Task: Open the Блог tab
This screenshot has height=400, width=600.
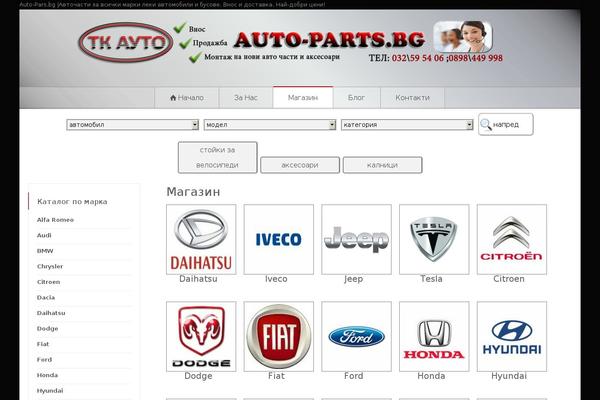Action: coord(356,98)
